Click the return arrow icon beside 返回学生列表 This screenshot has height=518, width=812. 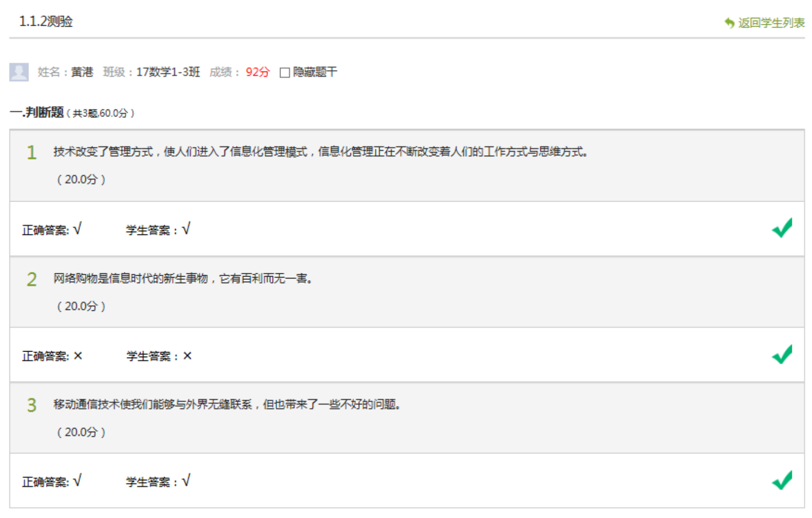pos(729,23)
